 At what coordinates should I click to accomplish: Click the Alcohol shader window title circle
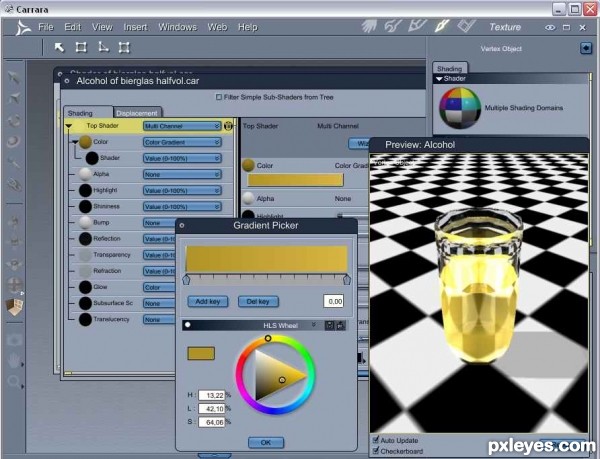coord(67,81)
